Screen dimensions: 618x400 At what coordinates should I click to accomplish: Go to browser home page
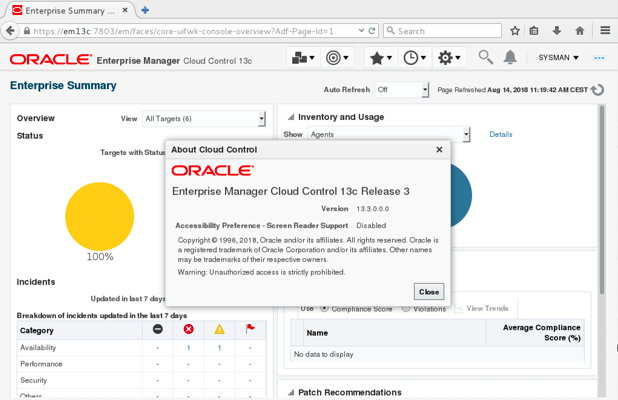(579, 31)
